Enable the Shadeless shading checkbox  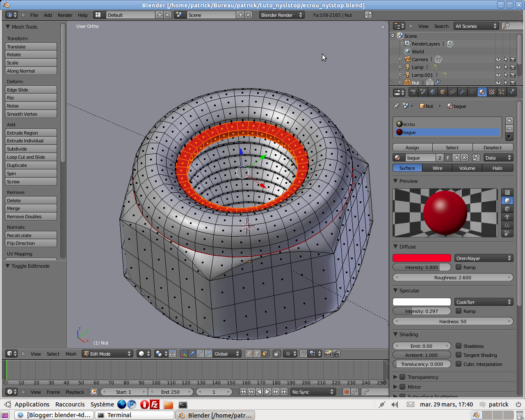458,346
